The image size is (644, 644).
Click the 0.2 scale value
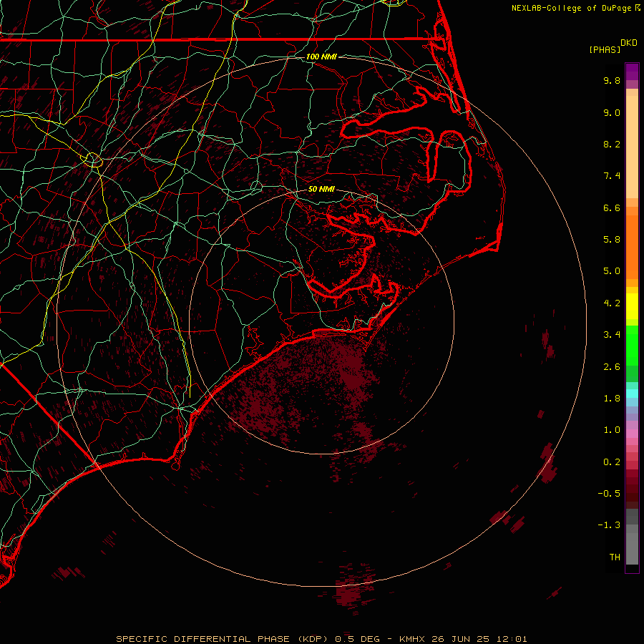click(612, 462)
